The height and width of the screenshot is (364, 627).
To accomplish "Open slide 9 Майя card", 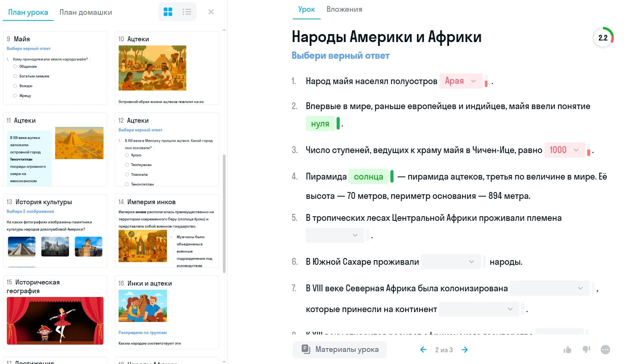I will tap(55, 68).
